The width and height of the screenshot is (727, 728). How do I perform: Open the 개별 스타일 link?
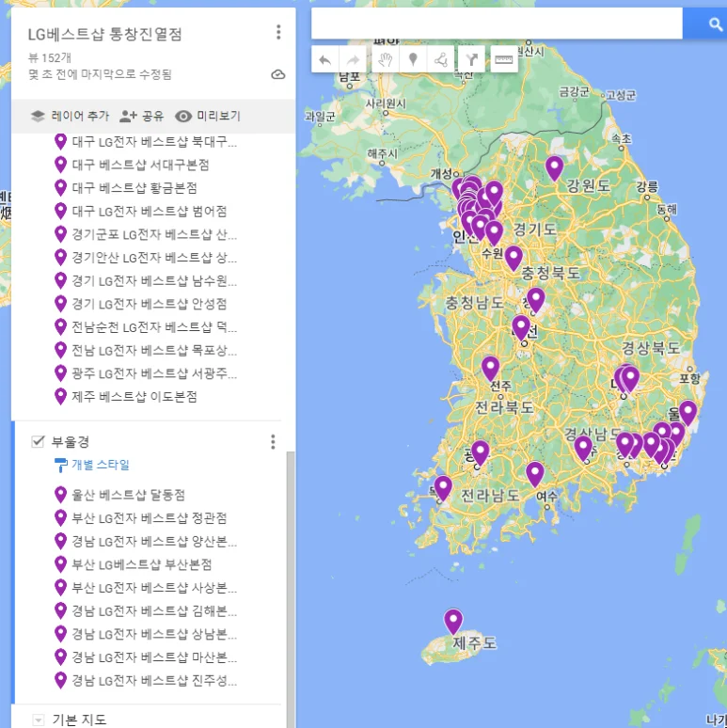pyautogui.click(x=101, y=465)
